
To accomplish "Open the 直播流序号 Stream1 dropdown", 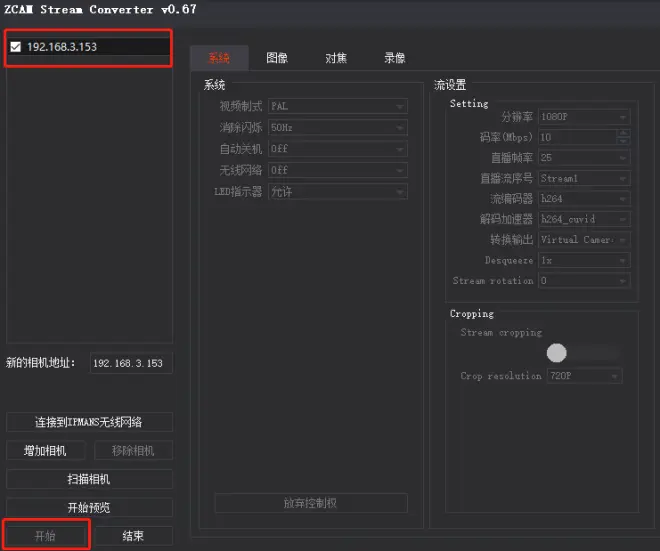I will click(x=584, y=178).
